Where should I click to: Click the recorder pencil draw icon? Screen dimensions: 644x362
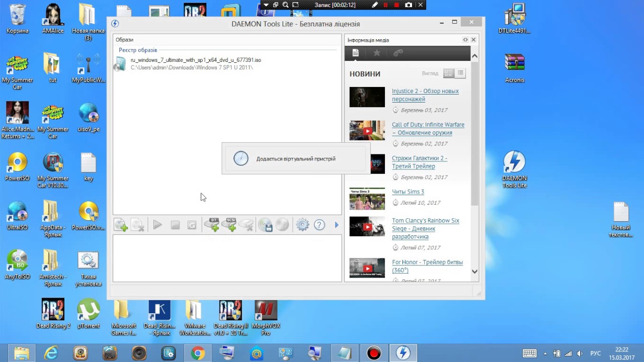(x=374, y=5)
